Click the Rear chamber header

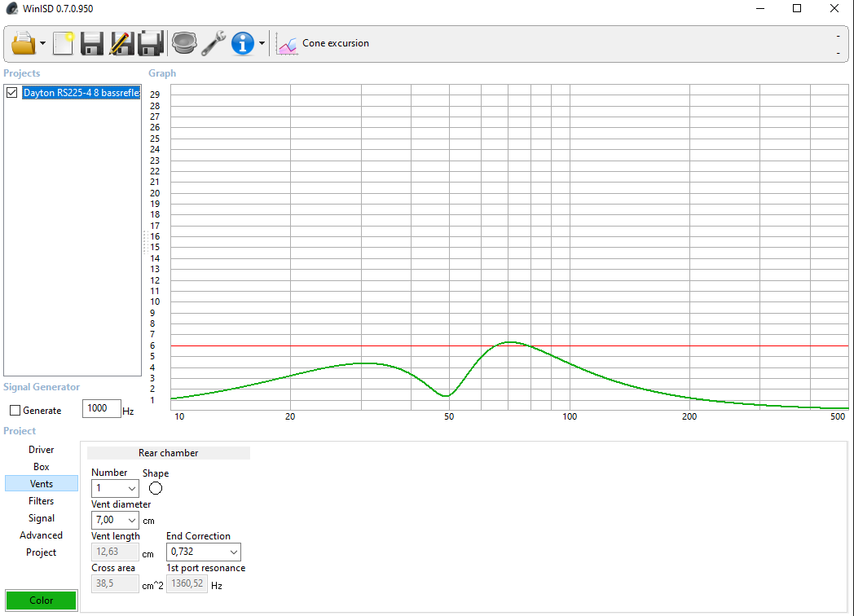[x=169, y=453]
